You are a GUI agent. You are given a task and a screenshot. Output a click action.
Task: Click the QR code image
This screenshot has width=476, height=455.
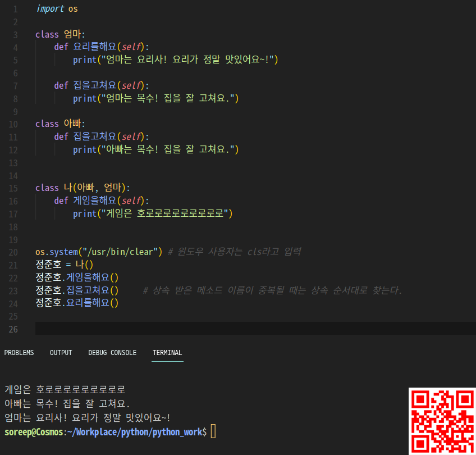tap(442, 421)
